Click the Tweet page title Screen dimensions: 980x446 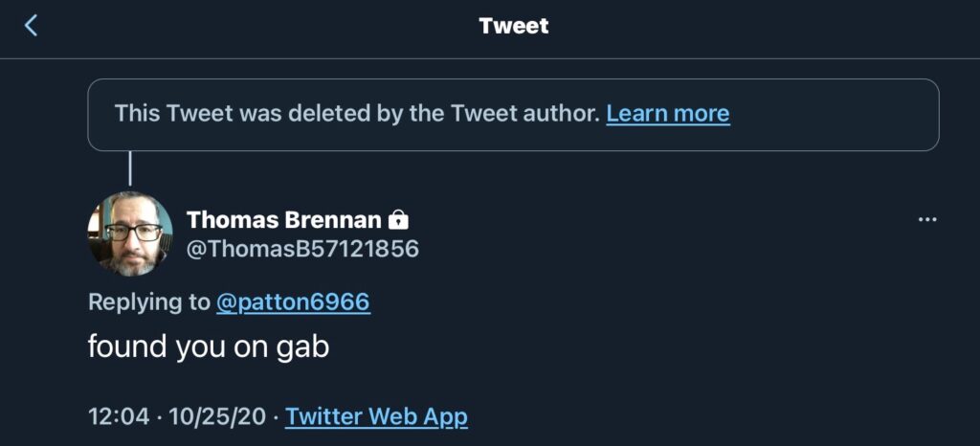click(514, 26)
